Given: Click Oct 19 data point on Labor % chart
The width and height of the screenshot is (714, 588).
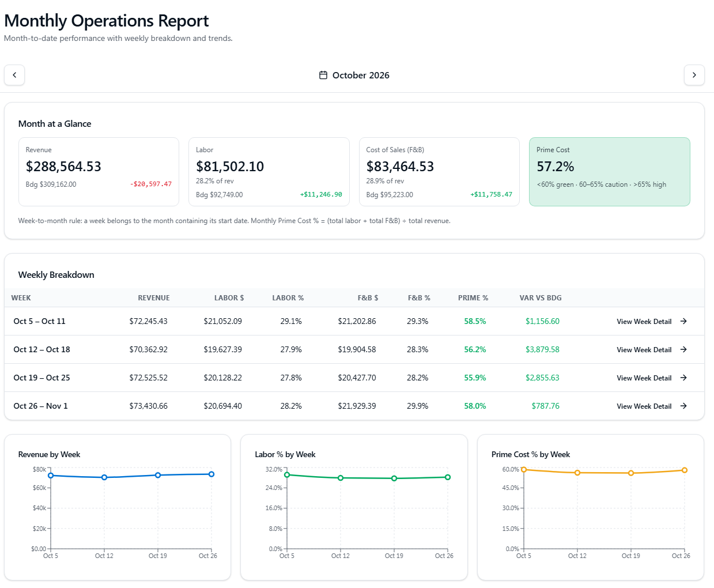Looking at the screenshot, I should 394,478.
